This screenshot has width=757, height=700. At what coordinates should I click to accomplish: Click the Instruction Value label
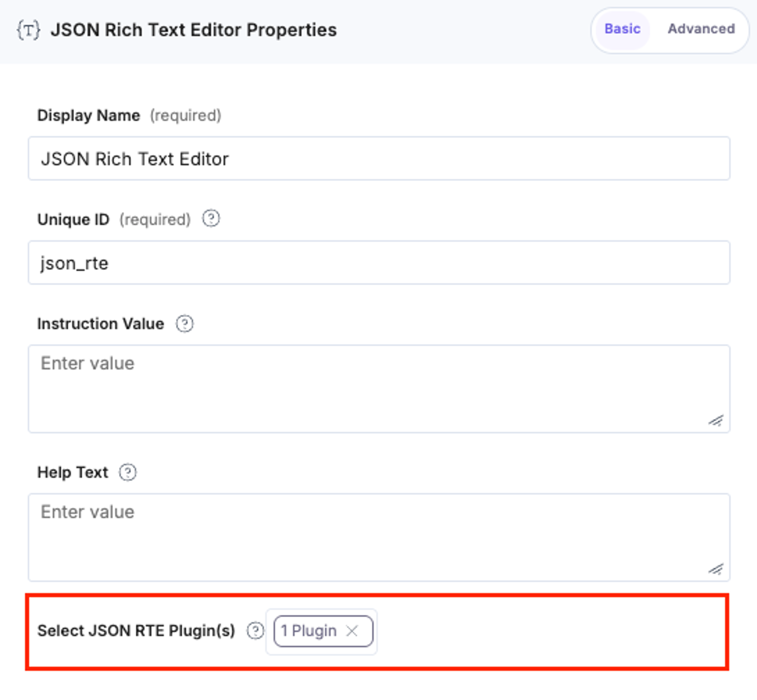pos(101,324)
